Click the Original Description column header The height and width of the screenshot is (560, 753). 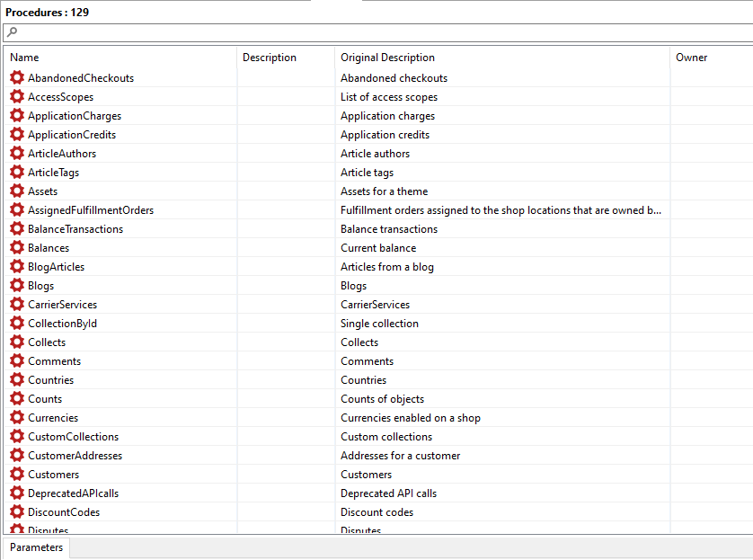[x=387, y=58]
